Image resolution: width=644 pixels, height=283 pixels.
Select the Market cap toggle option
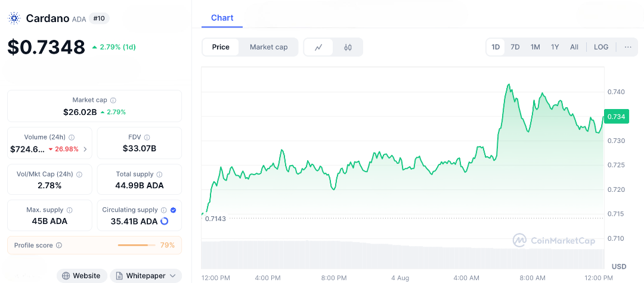(268, 47)
